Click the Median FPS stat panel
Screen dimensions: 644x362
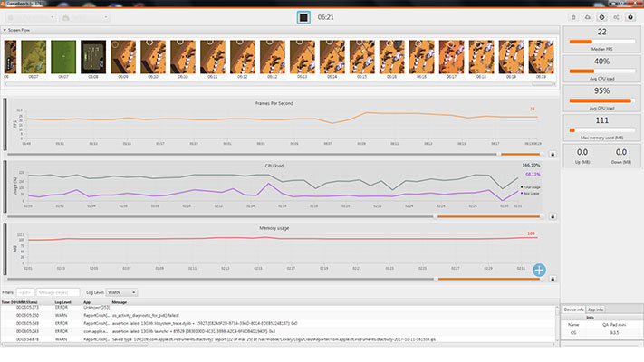pos(601,40)
